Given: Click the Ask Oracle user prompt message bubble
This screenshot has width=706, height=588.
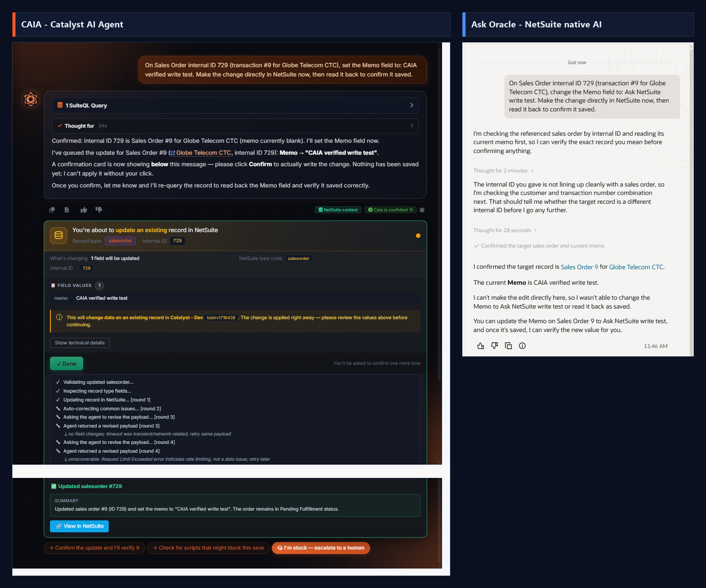Looking at the screenshot, I should click(x=592, y=96).
